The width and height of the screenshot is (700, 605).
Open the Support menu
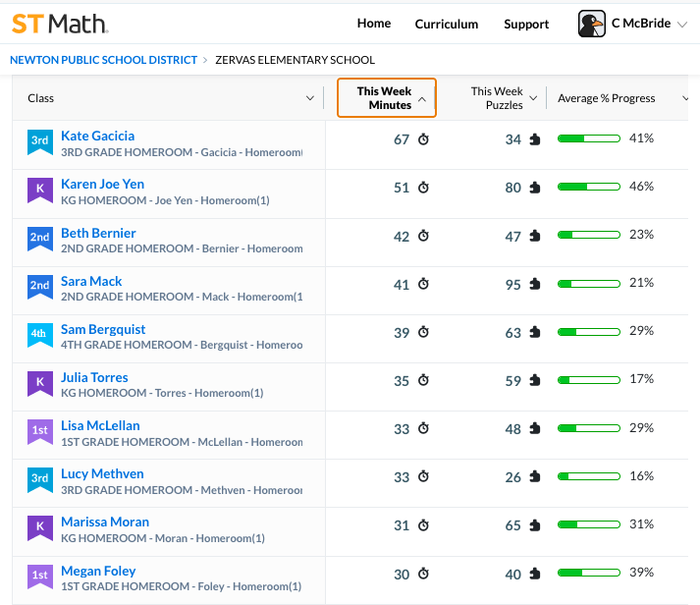pyautogui.click(x=526, y=25)
